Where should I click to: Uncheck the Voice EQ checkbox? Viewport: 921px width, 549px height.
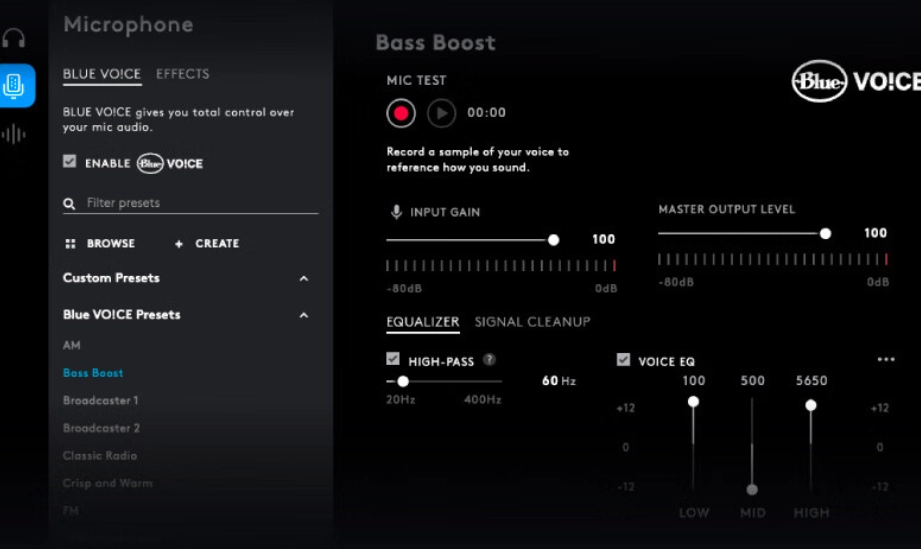623,359
